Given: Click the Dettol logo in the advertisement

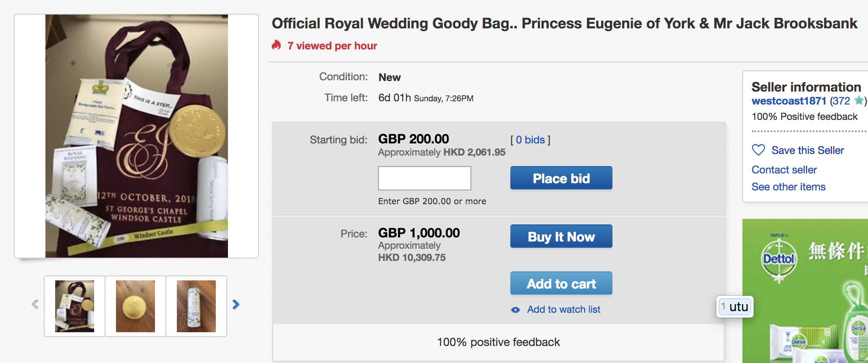Looking at the screenshot, I should [778, 259].
